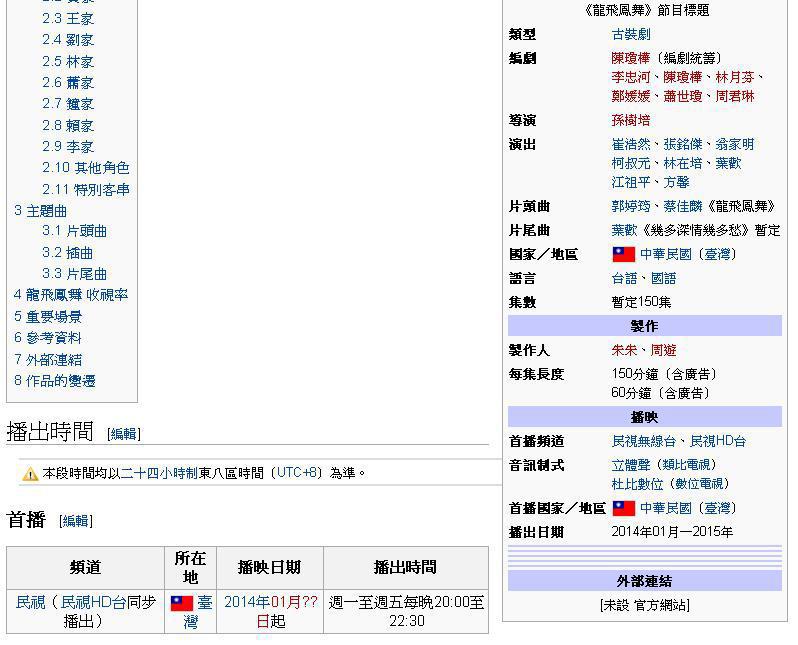The image size is (798, 645).
Task: Open 民視無線台 channel link
Action: (x=644, y=441)
